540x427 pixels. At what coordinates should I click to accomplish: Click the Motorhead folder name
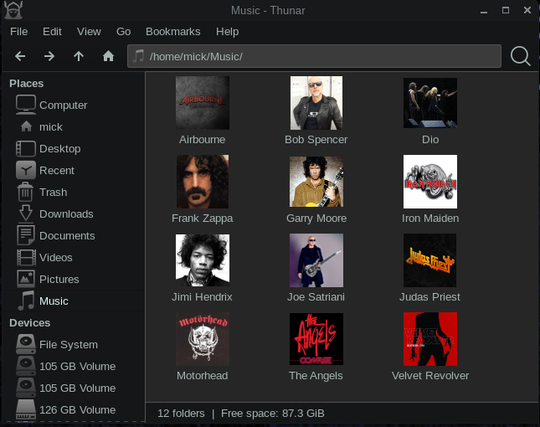[x=202, y=375]
